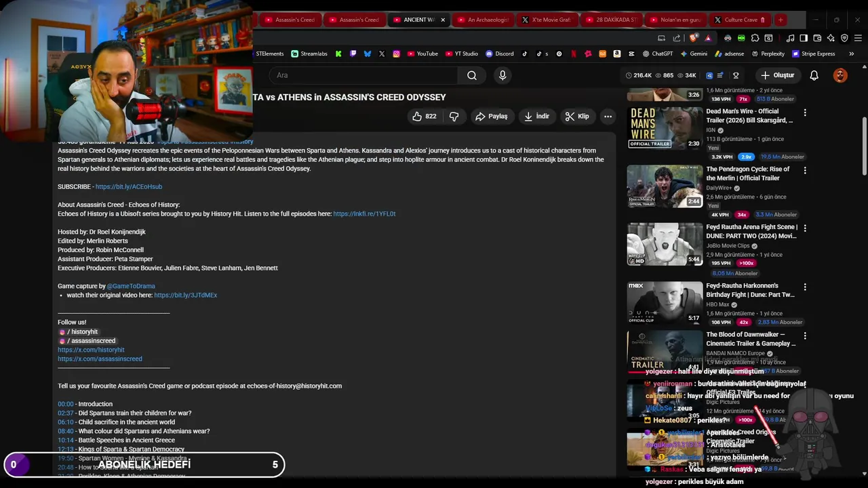The image size is (868, 488).
Task: Click the browser share page icon
Action: pos(676,38)
